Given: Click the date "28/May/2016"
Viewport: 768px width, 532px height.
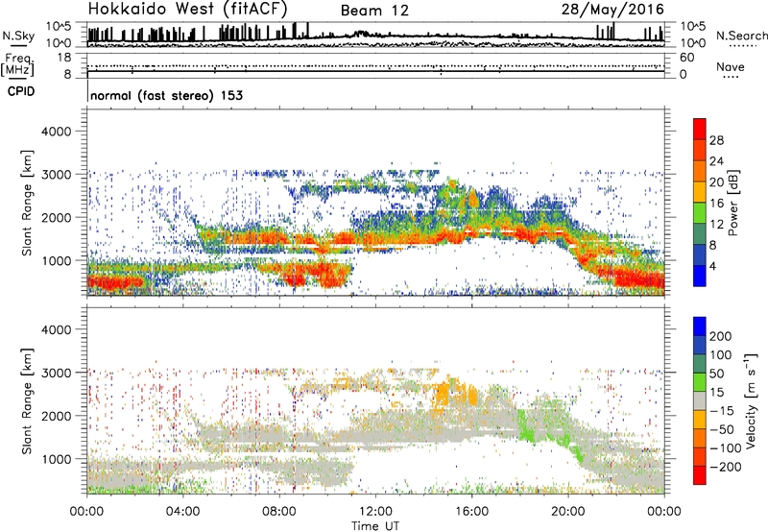Looking at the screenshot, I should pyautogui.click(x=612, y=9).
